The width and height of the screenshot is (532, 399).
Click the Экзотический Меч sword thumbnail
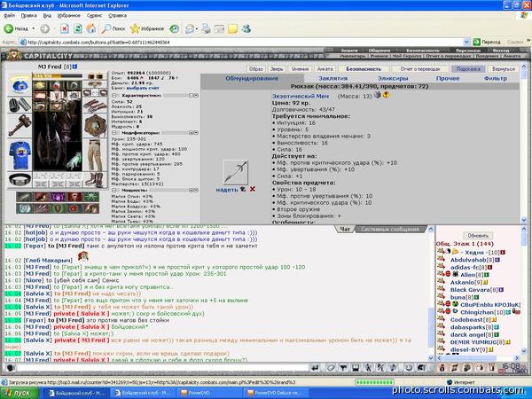point(235,172)
